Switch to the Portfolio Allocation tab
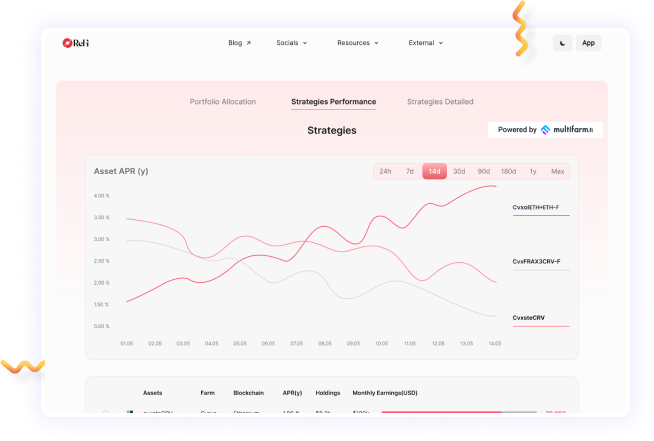Image resolution: width=654 pixels, height=441 pixels. [x=223, y=102]
